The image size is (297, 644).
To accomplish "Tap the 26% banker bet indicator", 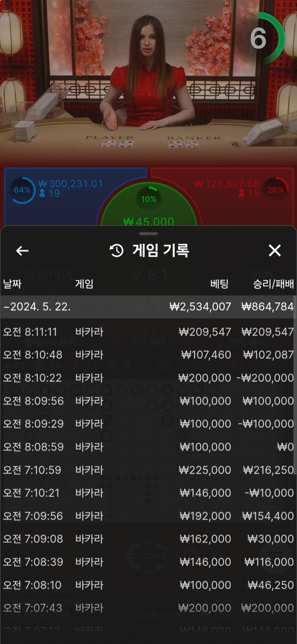I will click(x=275, y=190).
